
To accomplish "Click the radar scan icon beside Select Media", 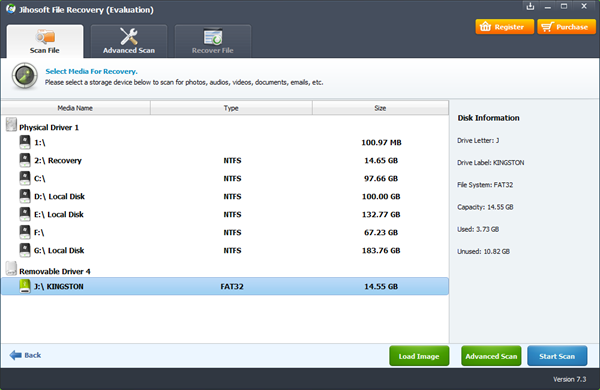I will click(25, 76).
